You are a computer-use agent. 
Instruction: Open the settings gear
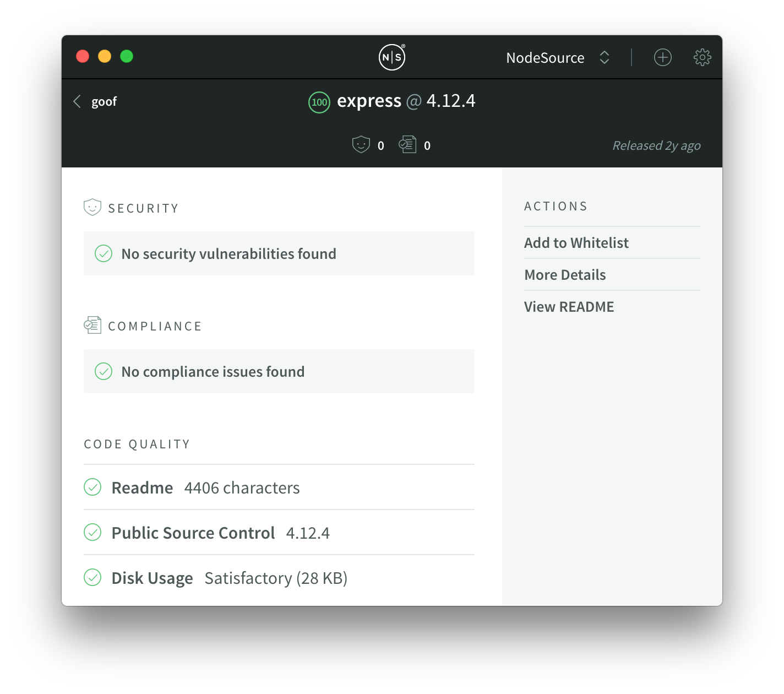[702, 57]
